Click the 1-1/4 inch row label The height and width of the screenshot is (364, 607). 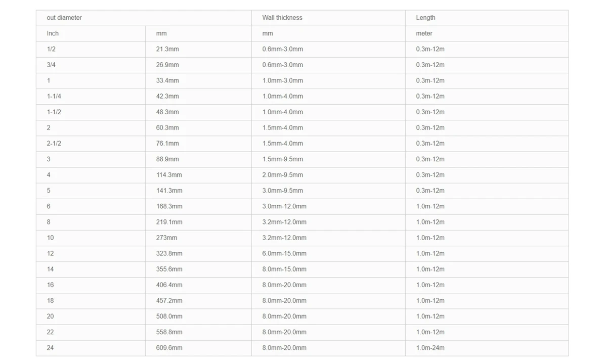click(91, 96)
